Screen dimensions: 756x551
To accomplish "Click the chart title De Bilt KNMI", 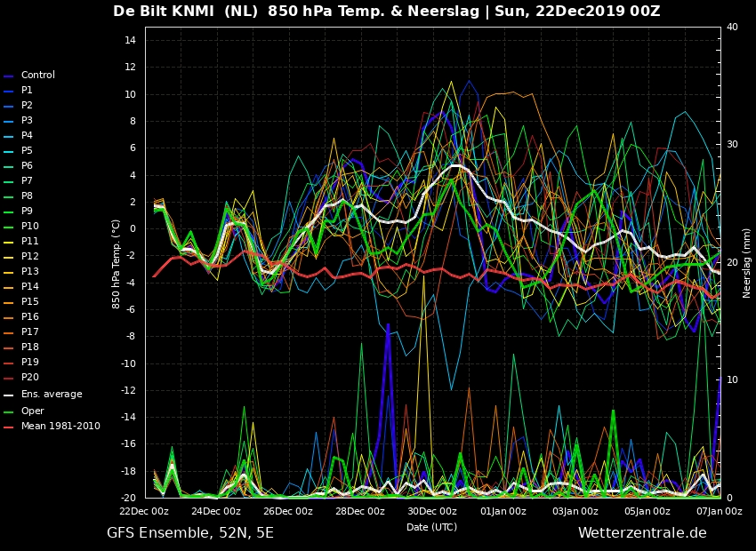I will (x=164, y=12).
